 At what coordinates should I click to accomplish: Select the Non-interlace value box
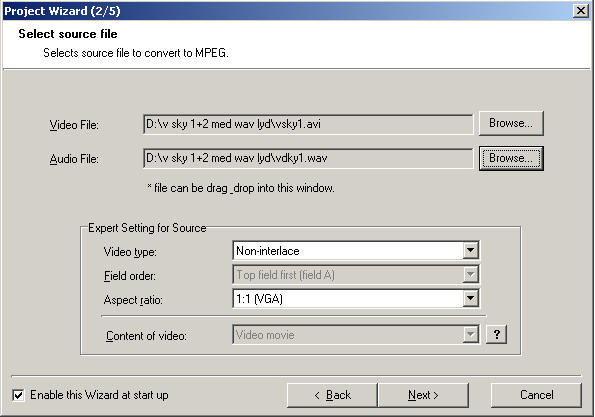pyautogui.click(x=348, y=250)
